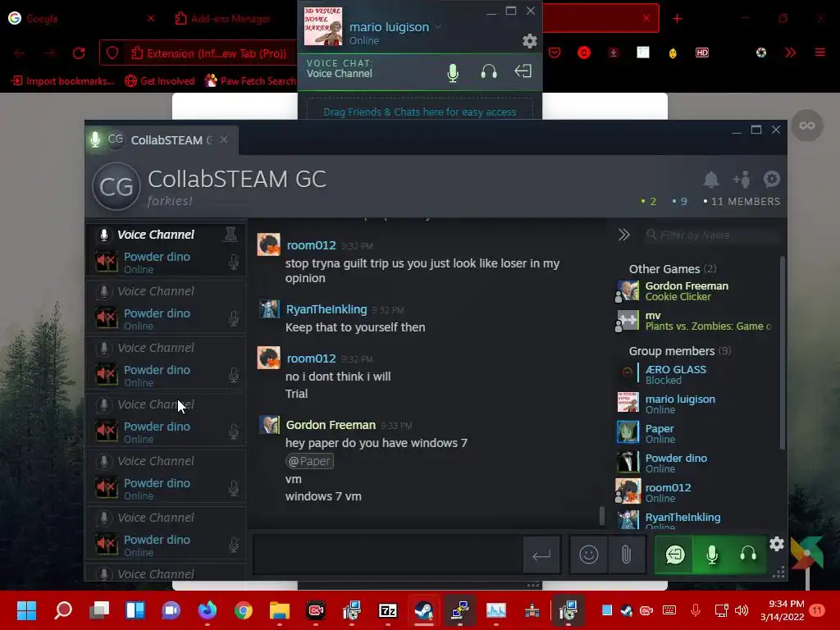
Task: Collapse the Group members section header
Action: tap(679, 351)
